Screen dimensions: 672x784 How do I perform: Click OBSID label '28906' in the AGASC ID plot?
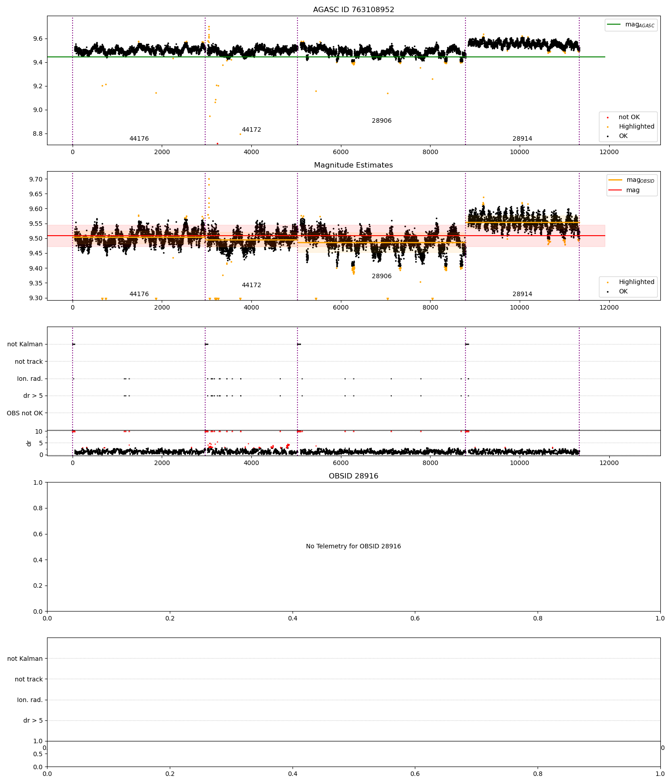point(382,121)
